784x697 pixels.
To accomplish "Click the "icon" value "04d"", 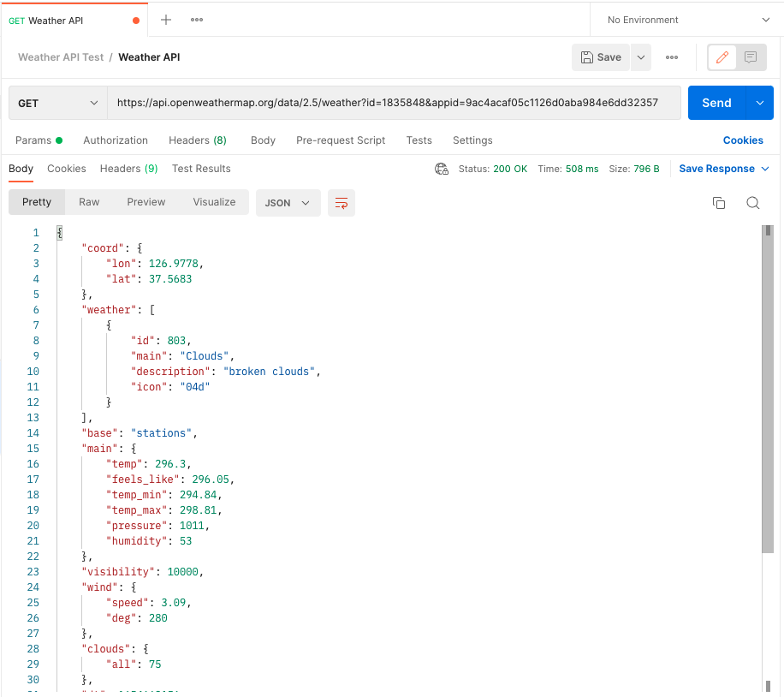I will (195, 387).
